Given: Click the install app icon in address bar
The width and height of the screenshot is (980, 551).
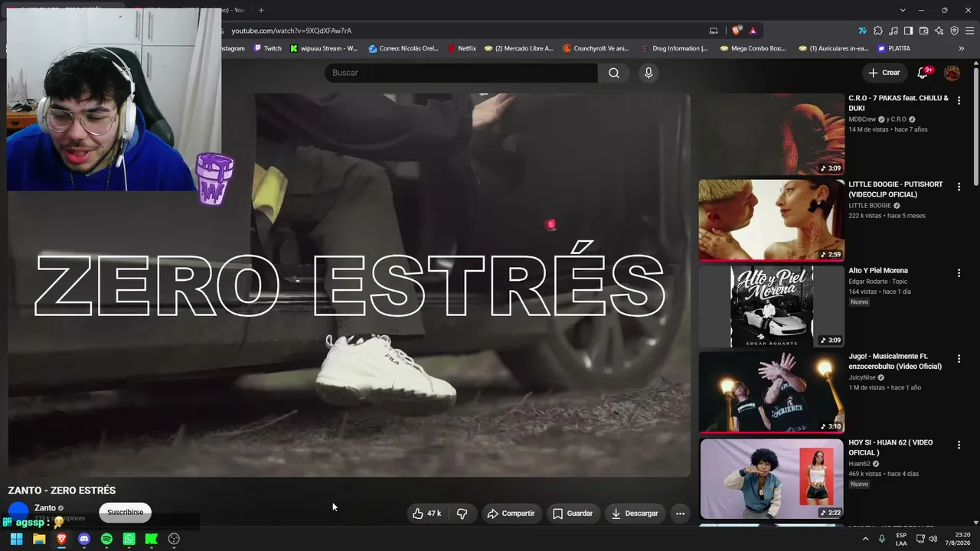Looking at the screenshot, I should 714,31.
